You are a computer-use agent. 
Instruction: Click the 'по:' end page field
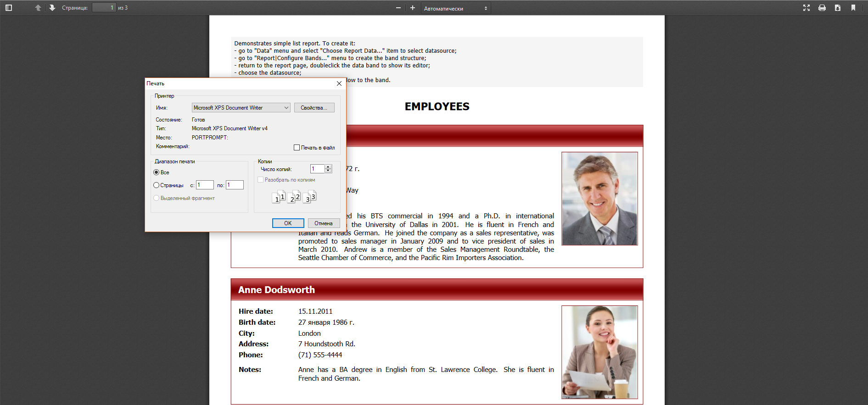(235, 185)
